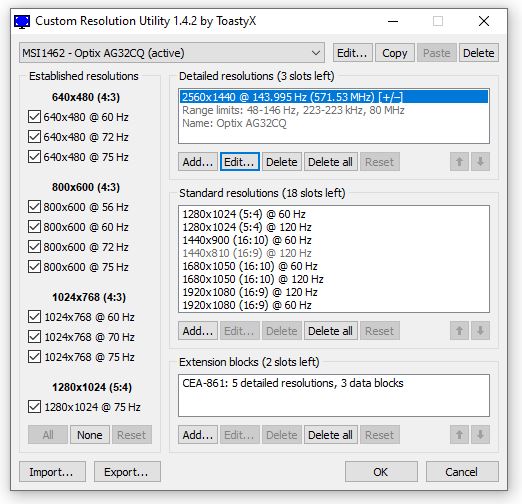This screenshot has height=504, width=522.
Task: Select 1680x1050 (16:10) @ 60 Hz
Action: [x=334, y=266]
